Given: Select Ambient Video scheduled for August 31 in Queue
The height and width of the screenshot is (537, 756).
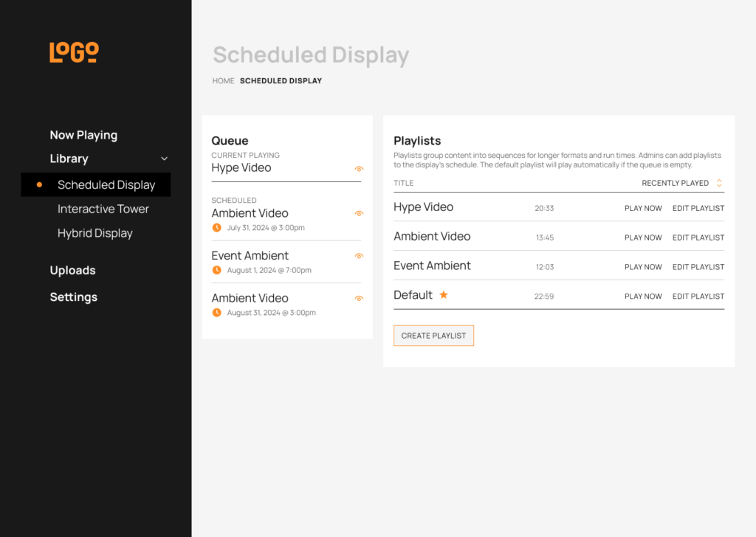Looking at the screenshot, I should pyautogui.click(x=250, y=298).
